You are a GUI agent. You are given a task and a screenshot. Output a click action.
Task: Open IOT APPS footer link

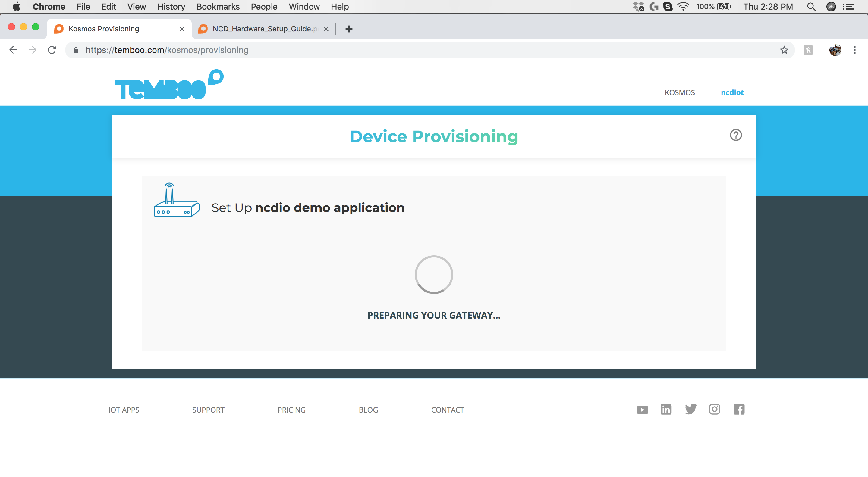point(124,410)
